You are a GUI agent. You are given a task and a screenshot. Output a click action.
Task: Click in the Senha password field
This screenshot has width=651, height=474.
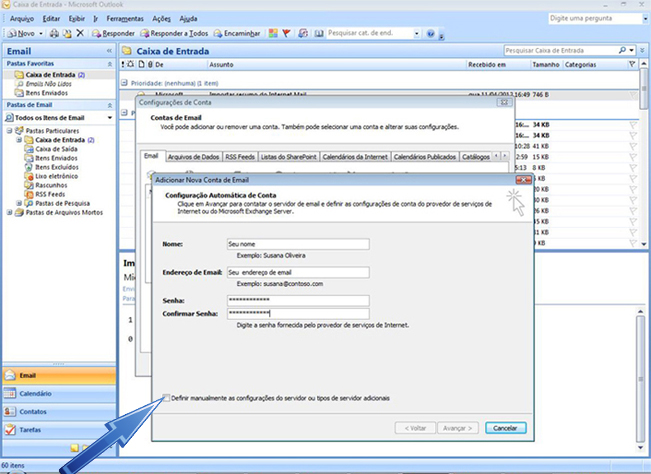[298, 300]
